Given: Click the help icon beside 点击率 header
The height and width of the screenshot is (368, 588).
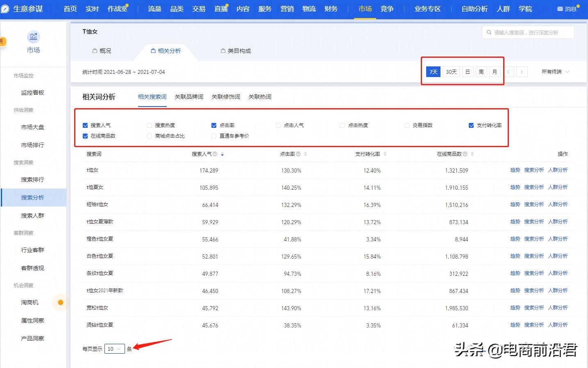Looking at the screenshot, I should click(x=299, y=154).
